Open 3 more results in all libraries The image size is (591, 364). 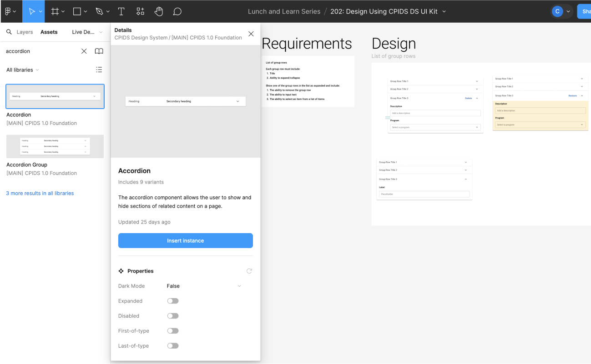click(x=40, y=193)
